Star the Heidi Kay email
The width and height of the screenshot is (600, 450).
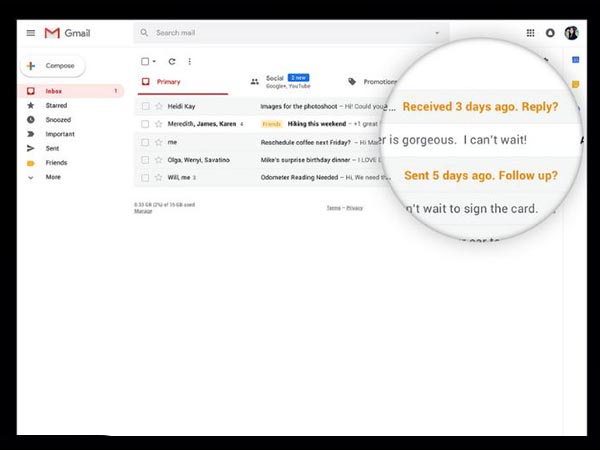158,106
